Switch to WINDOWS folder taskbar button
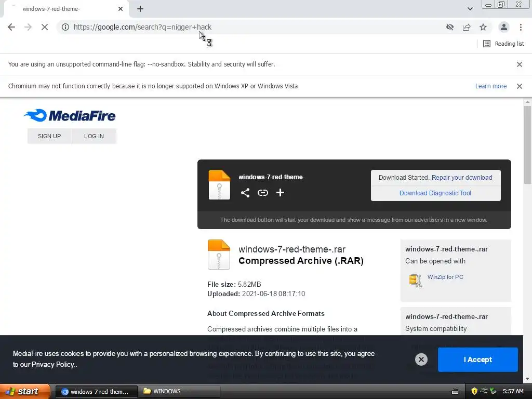 tap(180, 392)
